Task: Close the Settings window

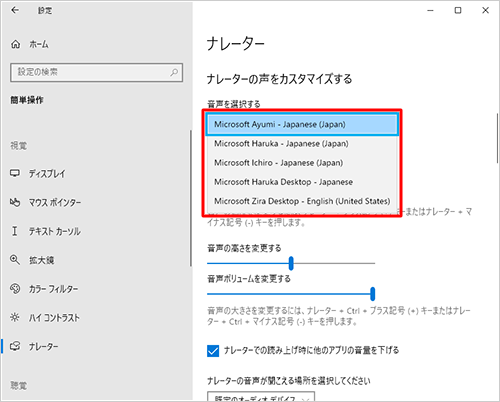Action: pos(485,10)
